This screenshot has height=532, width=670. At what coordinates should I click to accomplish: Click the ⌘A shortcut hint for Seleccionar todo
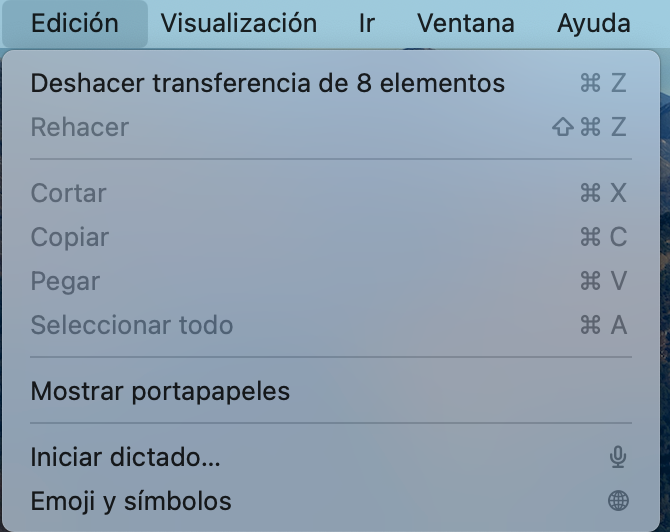tap(603, 325)
